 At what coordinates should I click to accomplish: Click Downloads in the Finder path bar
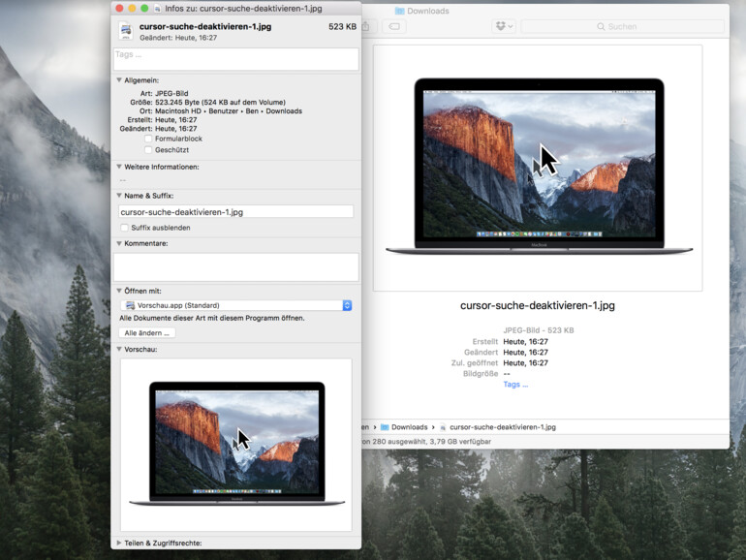point(409,427)
